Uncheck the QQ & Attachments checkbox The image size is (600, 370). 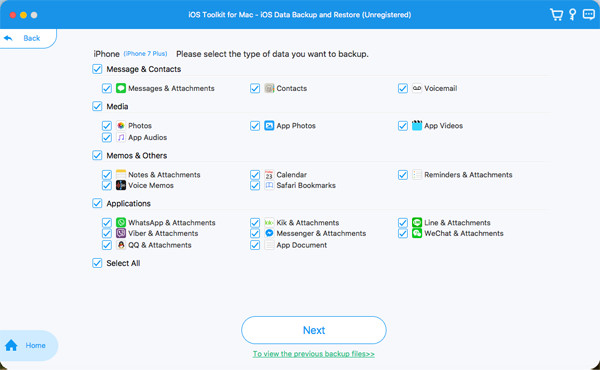coord(107,245)
